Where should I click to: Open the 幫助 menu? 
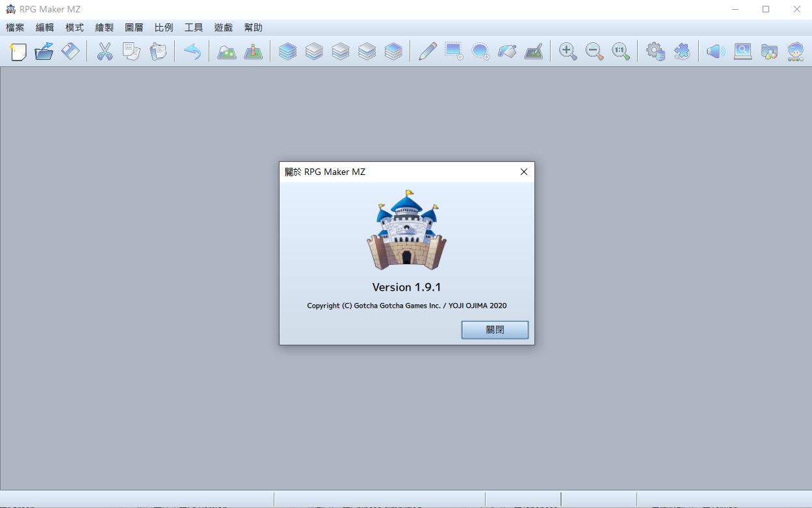[x=254, y=27]
